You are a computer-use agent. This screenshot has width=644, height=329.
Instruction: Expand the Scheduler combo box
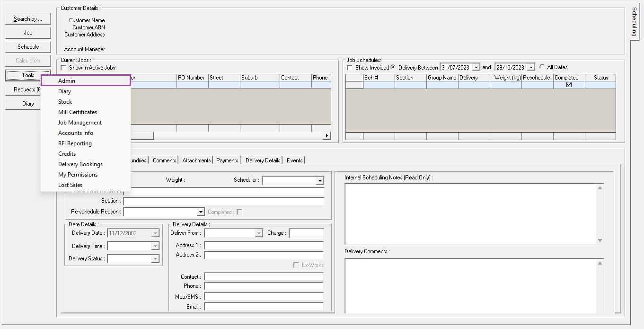[320, 180]
